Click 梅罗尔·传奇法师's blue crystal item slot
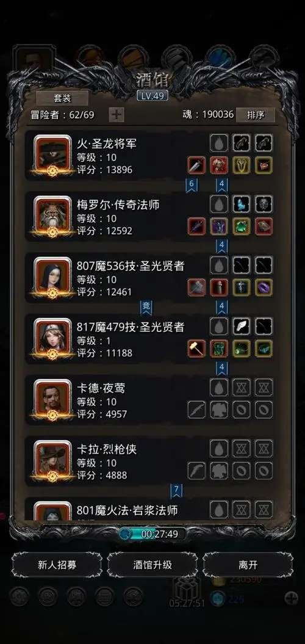Screen dimensions: 305x644 tap(242, 204)
